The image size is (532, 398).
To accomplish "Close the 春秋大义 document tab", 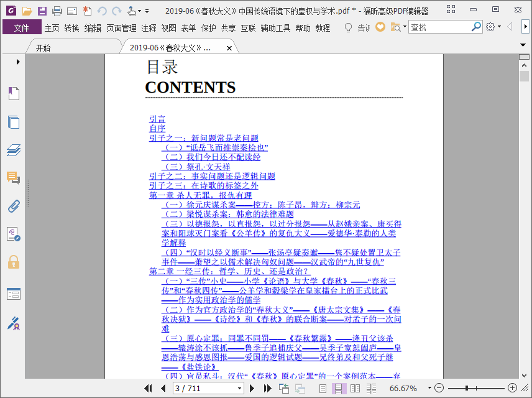I will pyautogui.click(x=229, y=49).
